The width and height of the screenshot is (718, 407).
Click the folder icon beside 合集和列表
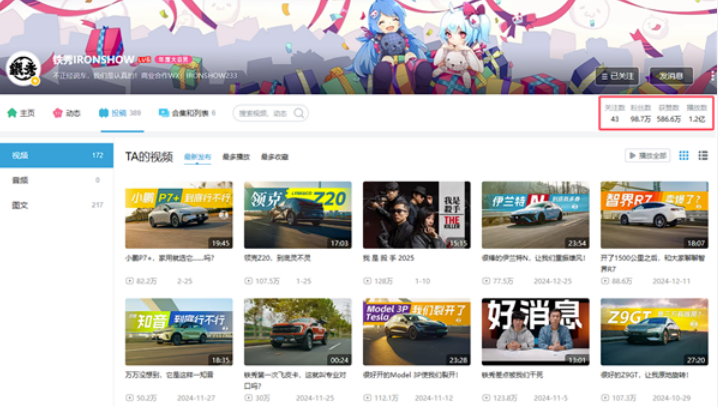164,113
